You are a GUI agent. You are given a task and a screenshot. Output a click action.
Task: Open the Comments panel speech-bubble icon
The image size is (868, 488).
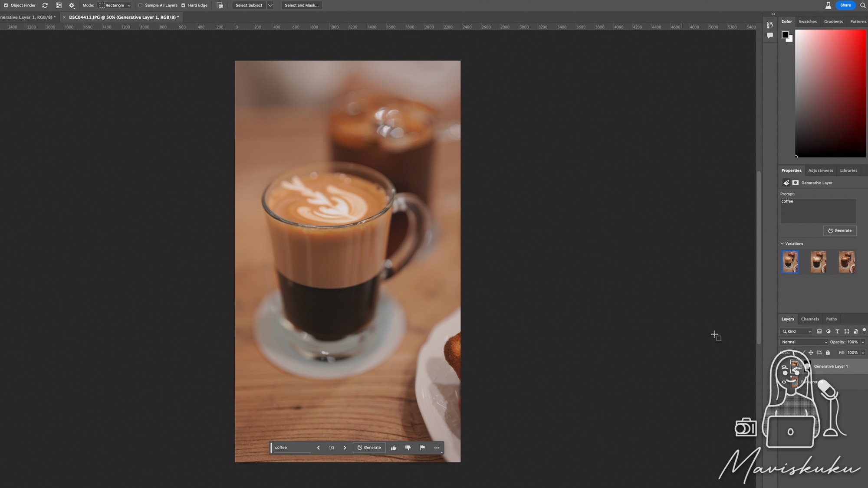770,36
